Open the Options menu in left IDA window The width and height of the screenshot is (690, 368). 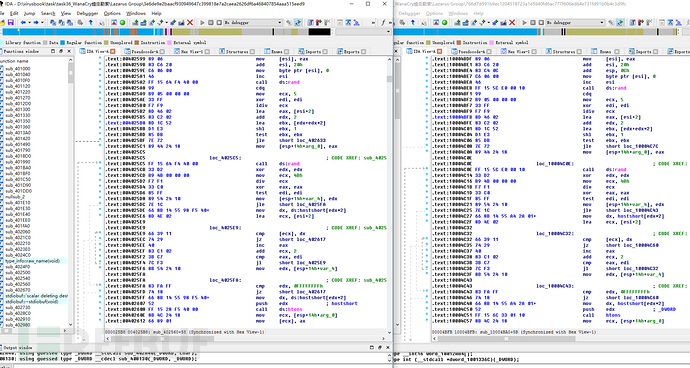pos(112,13)
